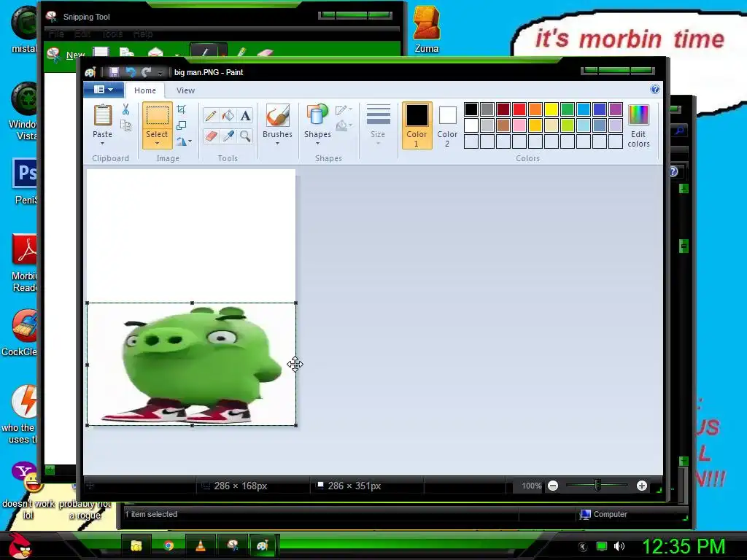Open the Customize Quick Access Toolbar arrow
This screenshot has width=747, height=560.
pos(160,73)
